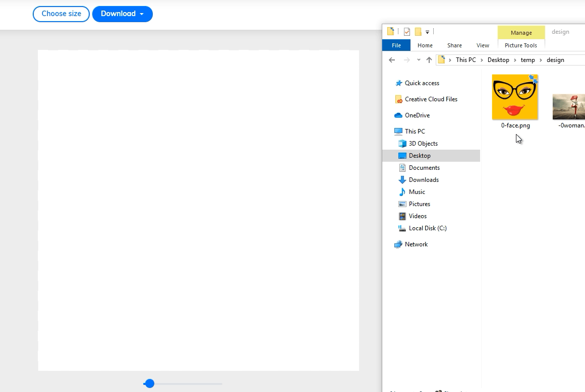Select Desktop in the navigation pane
This screenshot has height=392, width=585.
click(431, 155)
